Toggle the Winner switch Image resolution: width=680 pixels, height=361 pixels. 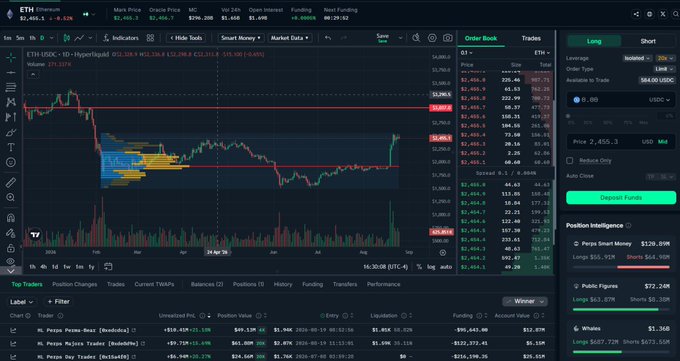pyautogui.click(x=525, y=301)
